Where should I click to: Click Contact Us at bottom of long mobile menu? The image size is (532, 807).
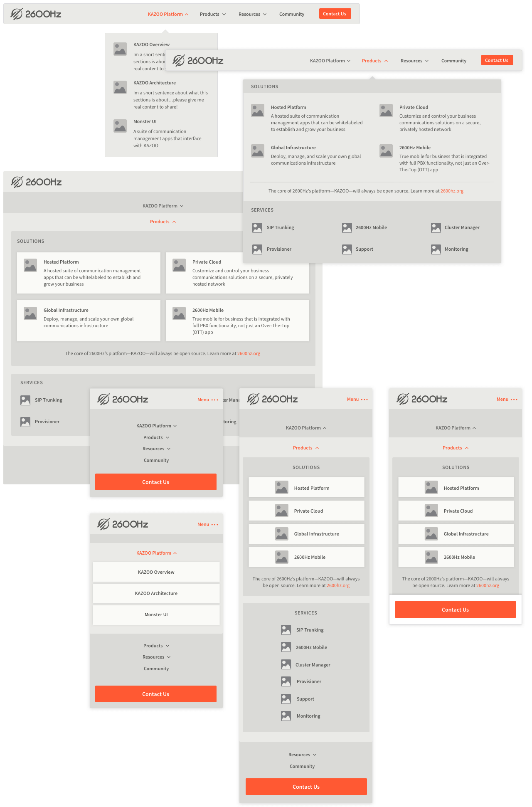click(306, 787)
